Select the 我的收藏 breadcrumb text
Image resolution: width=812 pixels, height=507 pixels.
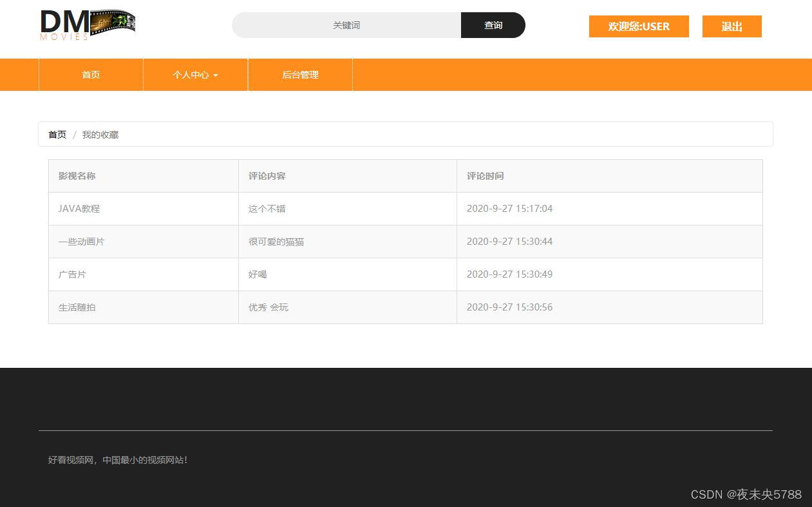coord(100,135)
